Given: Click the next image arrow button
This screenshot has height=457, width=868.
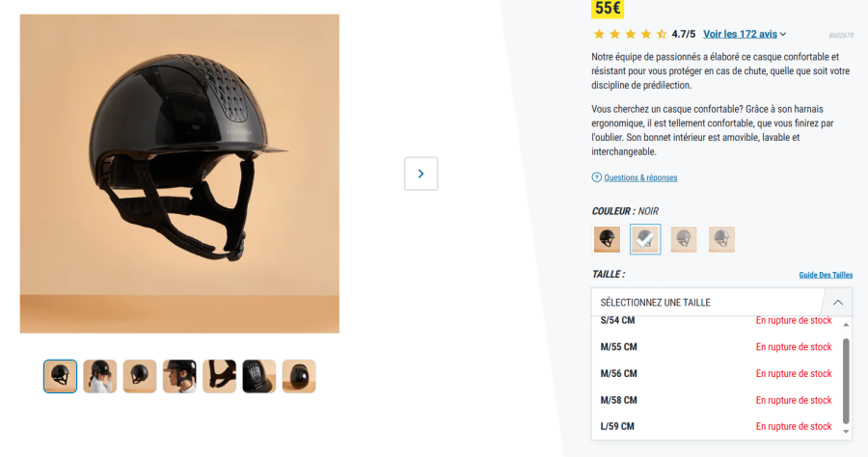Looking at the screenshot, I should click(x=420, y=174).
